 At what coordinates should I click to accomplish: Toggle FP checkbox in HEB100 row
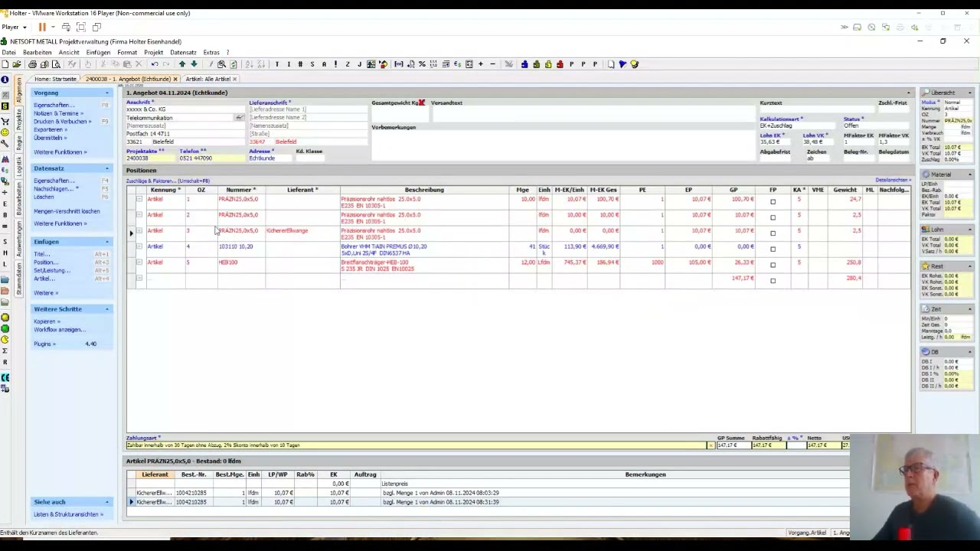point(773,265)
